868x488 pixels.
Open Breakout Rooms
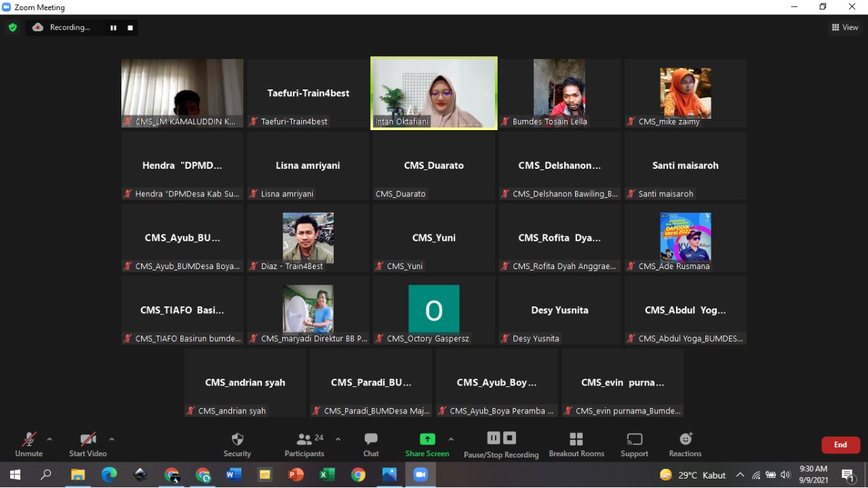576,445
